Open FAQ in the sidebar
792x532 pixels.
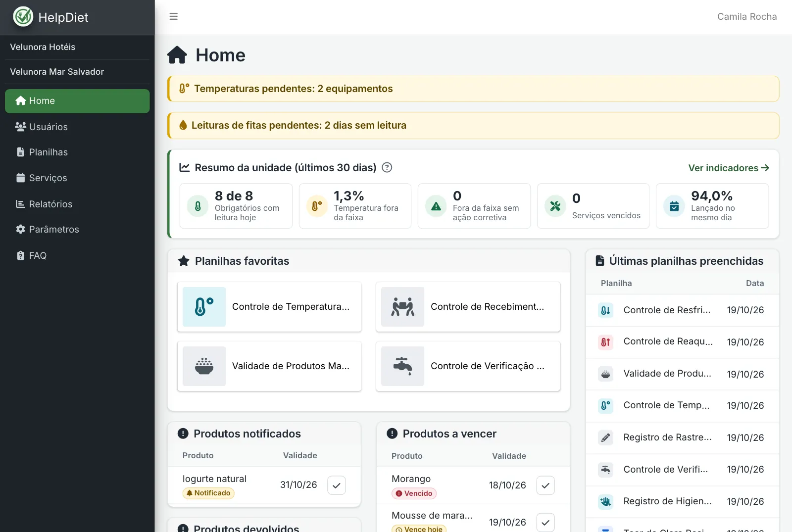pyautogui.click(x=77, y=255)
